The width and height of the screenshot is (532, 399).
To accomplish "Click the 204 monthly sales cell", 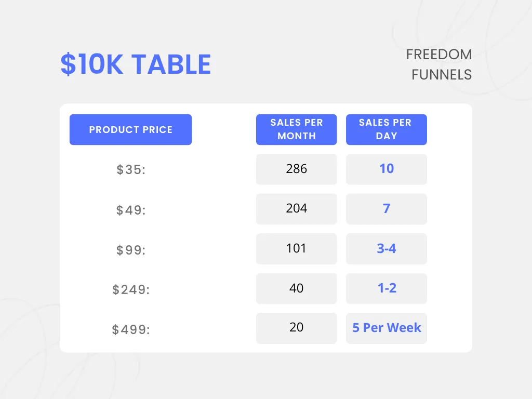I will 296,209.
